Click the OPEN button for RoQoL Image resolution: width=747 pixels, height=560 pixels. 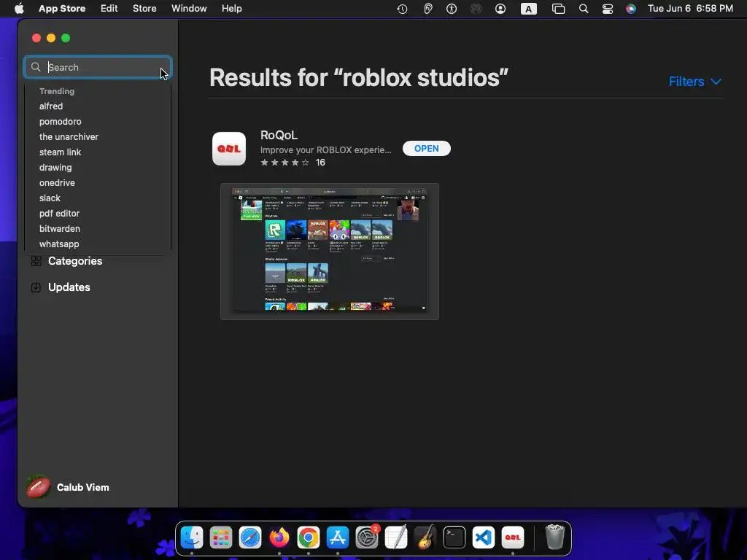pos(426,149)
